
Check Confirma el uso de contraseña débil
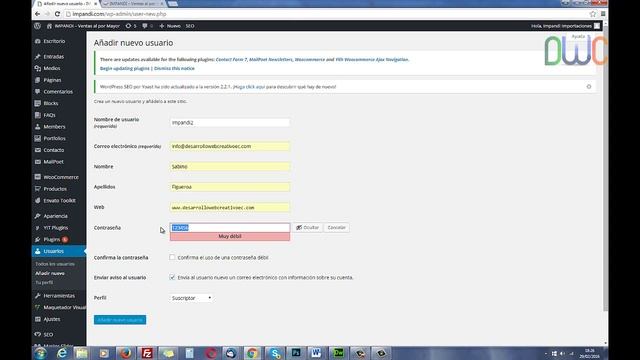coord(172,257)
